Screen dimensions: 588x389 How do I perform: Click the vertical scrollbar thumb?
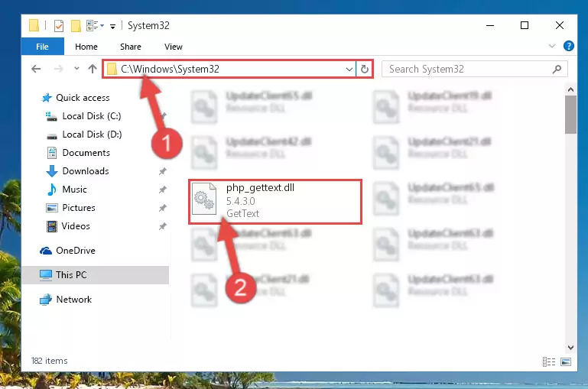570,115
